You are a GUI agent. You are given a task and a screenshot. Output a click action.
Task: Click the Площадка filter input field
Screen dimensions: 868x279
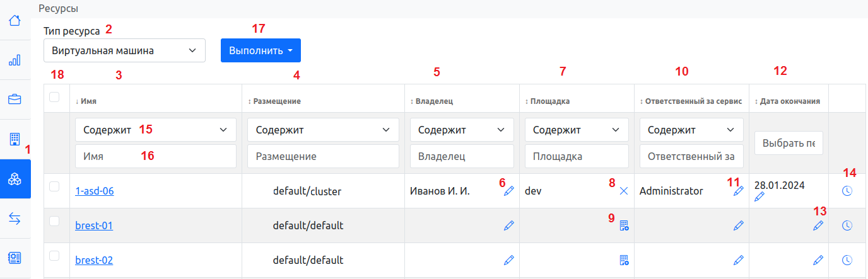click(x=577, y=156)
